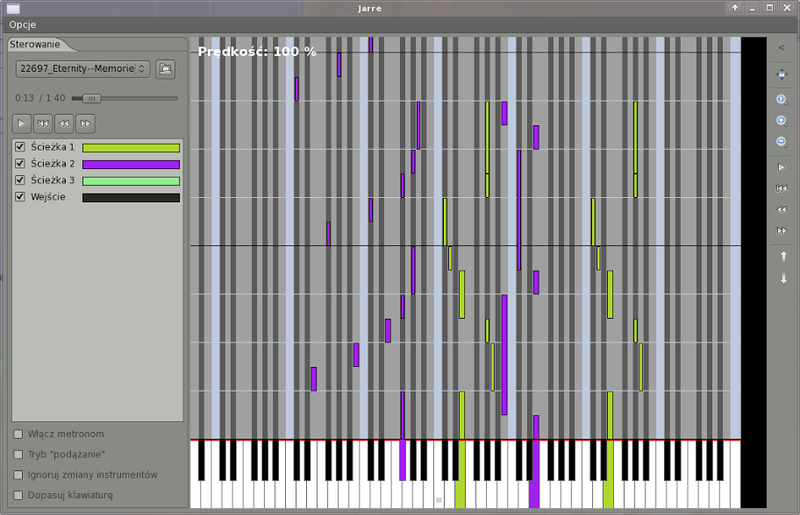Screen dimensions: 800x515
Task: Click the yellow-green Ścieżka 1 color swatch
Action: [x=131, y=148]
